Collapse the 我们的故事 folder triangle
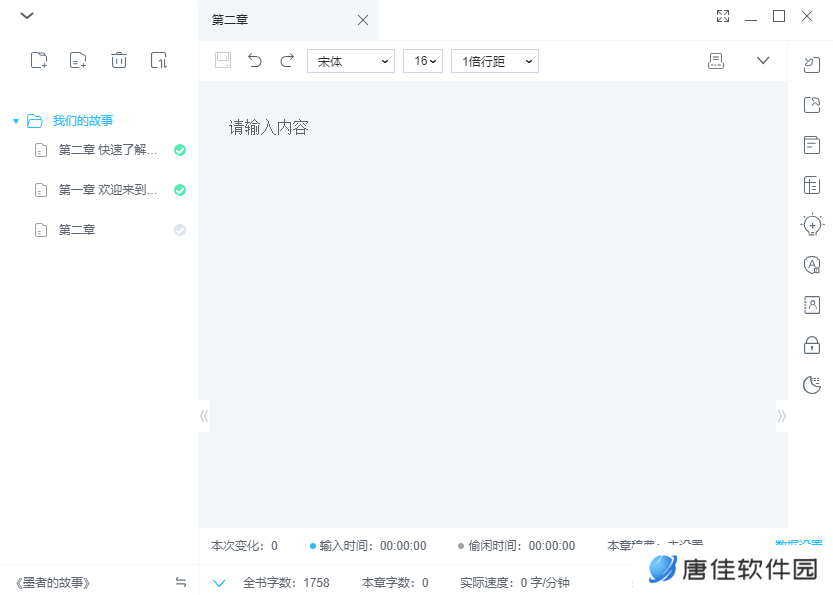 (16, 121)
